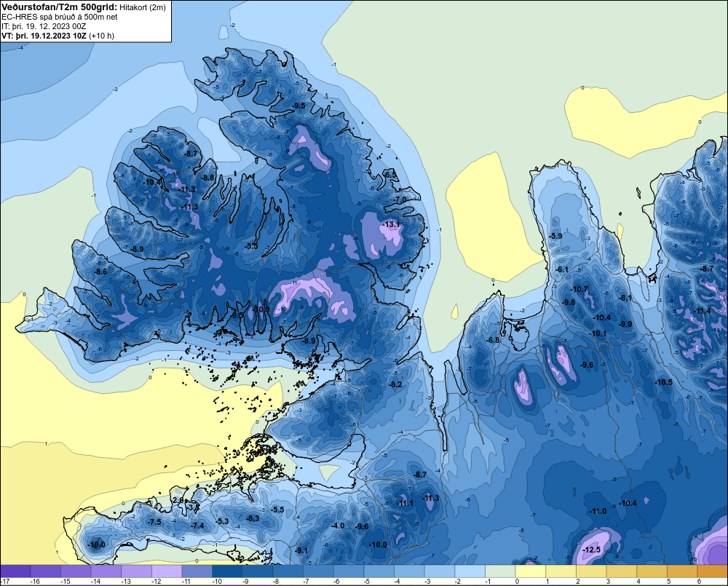Click the 'EC-HRES spá brúuð á 500m net' line
This screenshot has height=586, width=728.
60,17
